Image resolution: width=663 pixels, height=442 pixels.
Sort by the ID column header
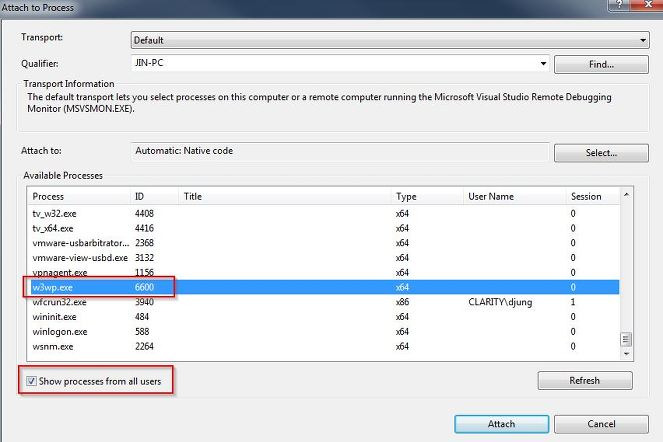click(154, 197)
